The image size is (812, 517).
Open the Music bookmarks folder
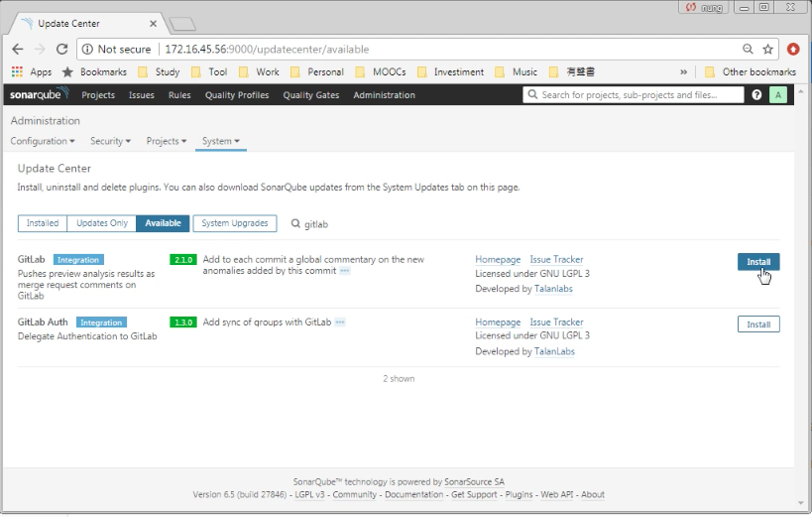pyautogui.click(x=517, y=72)
